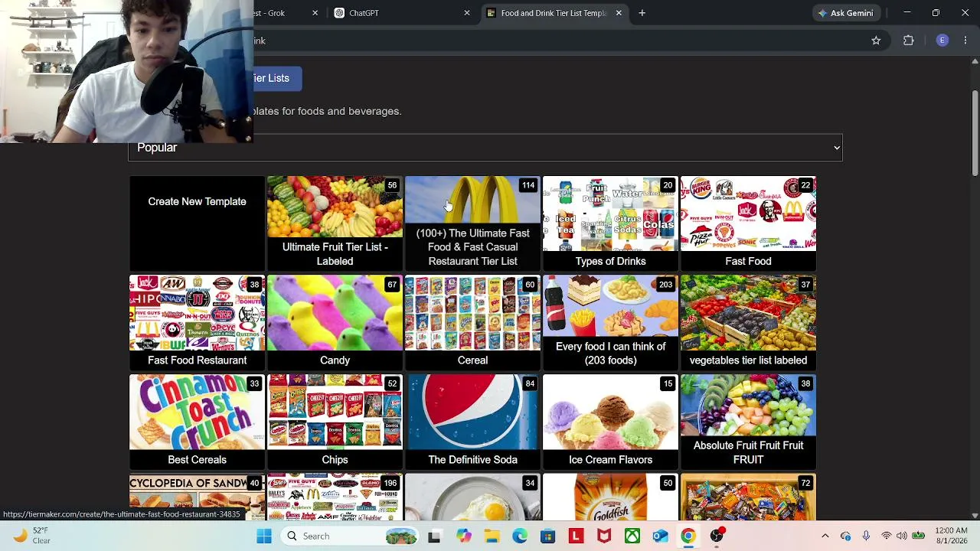Image resolution: width=980 pixels, height=551 pixels.
Task: Open OBS Studio from the taskbar
Action: pyautogui.click(x=717, y=536)
